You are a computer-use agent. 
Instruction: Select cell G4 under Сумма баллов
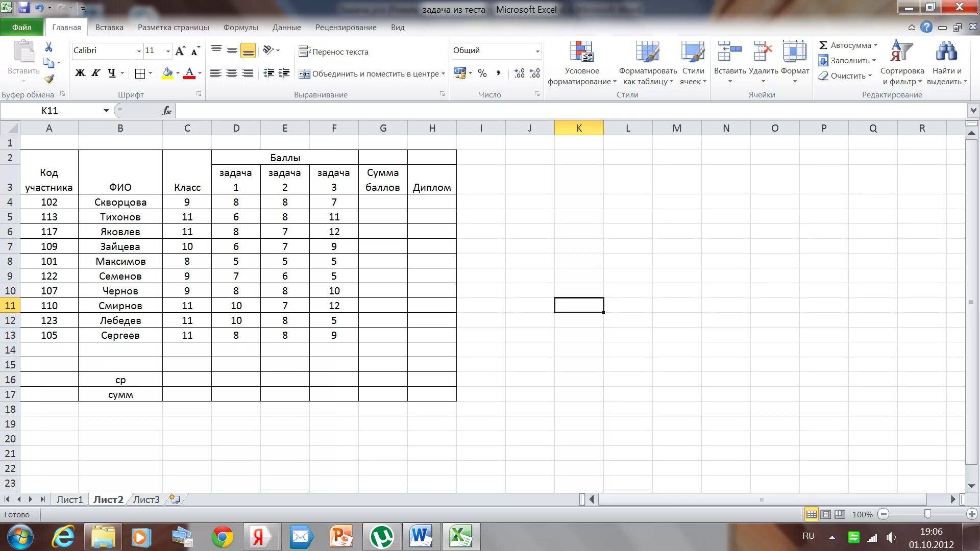coord(383,202)
